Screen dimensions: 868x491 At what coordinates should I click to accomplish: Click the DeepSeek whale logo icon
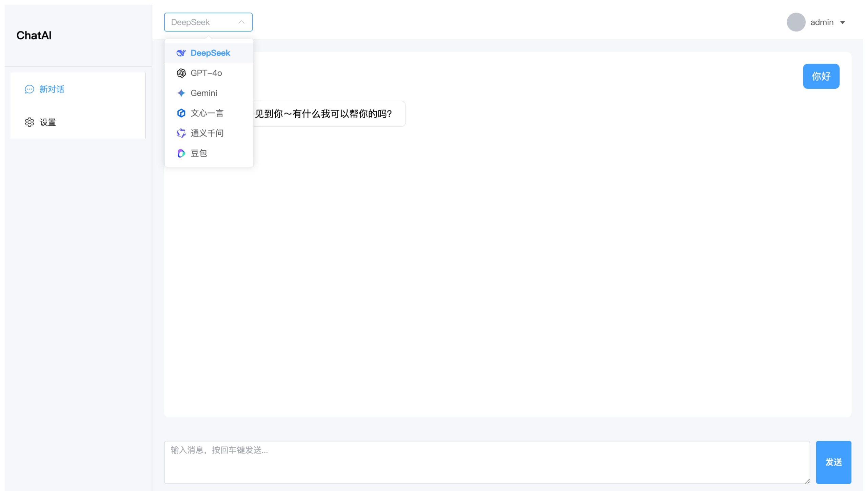pyautogui.click(x=181, y=53)
